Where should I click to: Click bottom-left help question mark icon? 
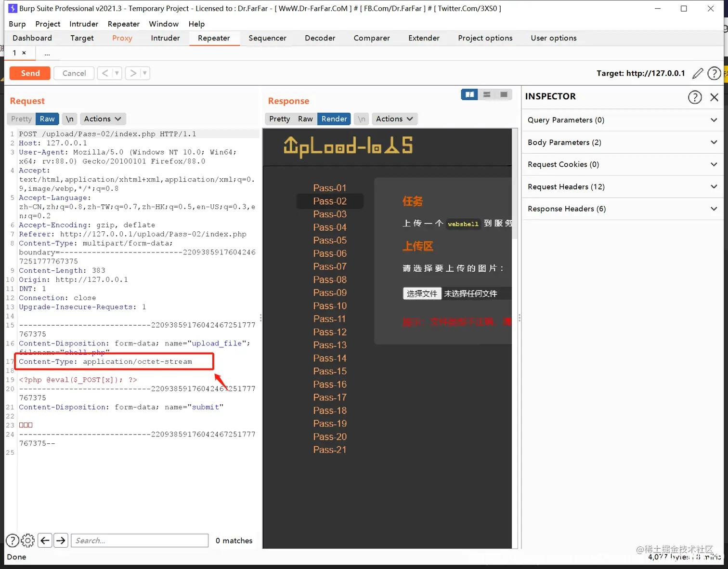[x=13, y=541]
